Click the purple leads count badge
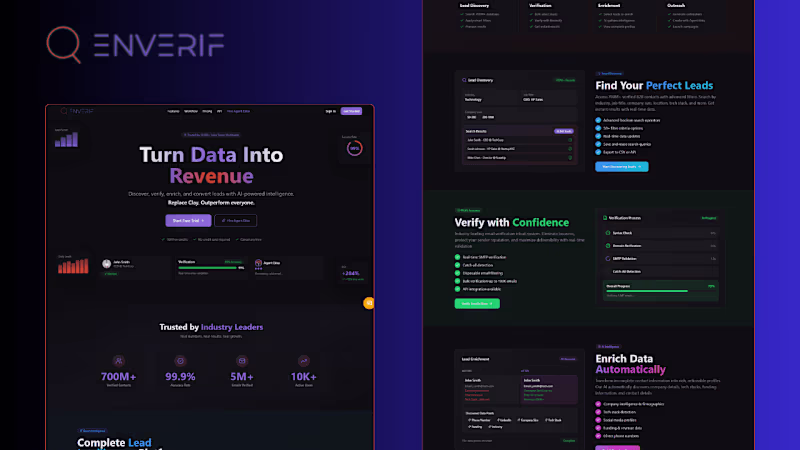800x450 pixels. pos(564,131)
